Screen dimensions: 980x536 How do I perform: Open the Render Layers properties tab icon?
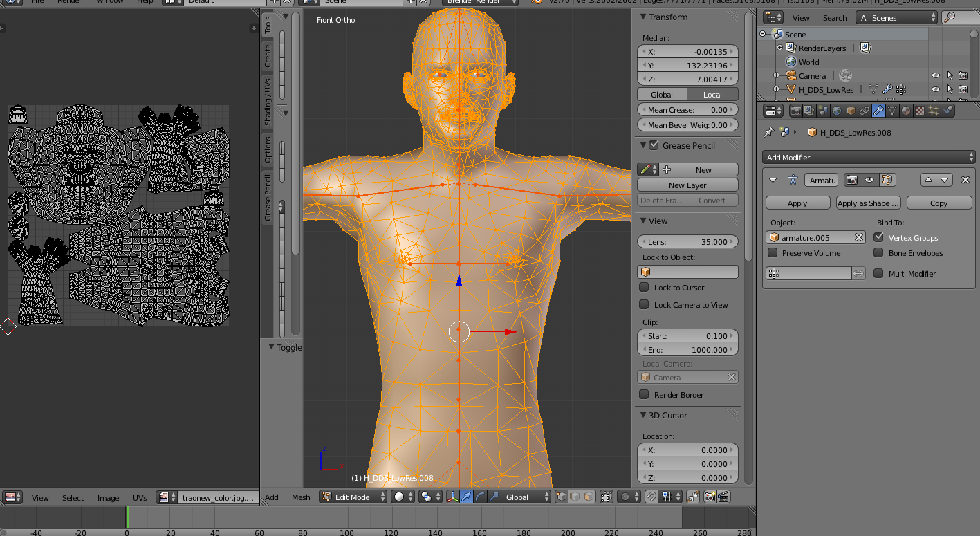coord(810,111)
